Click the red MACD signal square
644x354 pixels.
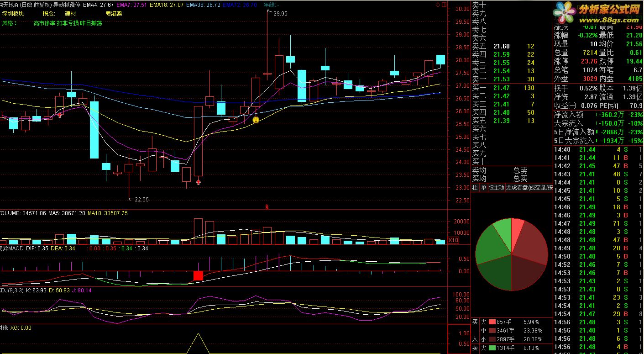(198, 275)
